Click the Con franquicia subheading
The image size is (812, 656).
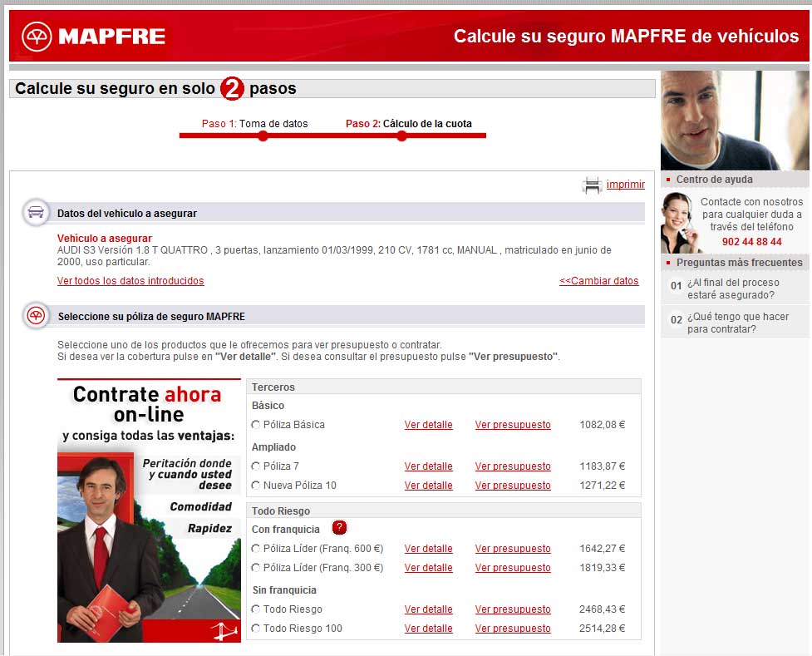285,530
